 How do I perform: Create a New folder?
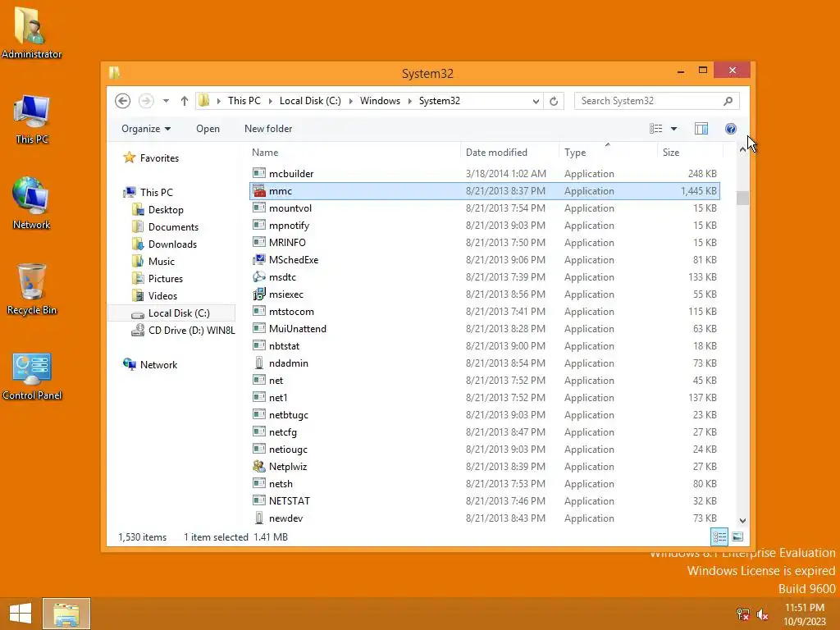click(x=268, y=129)
